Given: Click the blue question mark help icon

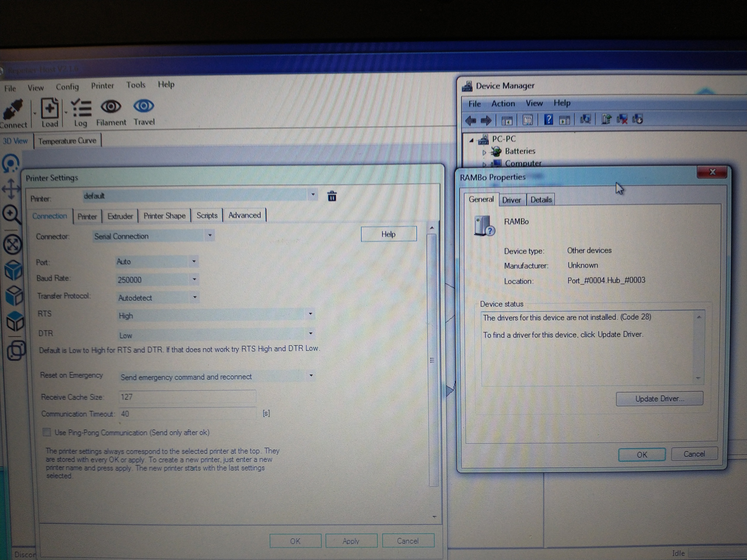Looking at the screenshot, I should pyautogui.click(x=549, y=119).
